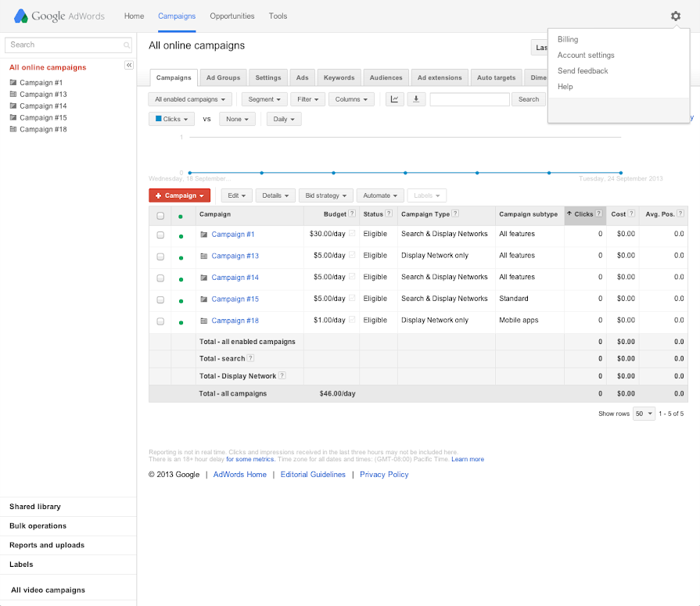The width and height of the screenshot is (700, 606).
Task: Open the settings gear menu
Action: tap(676, 16)
